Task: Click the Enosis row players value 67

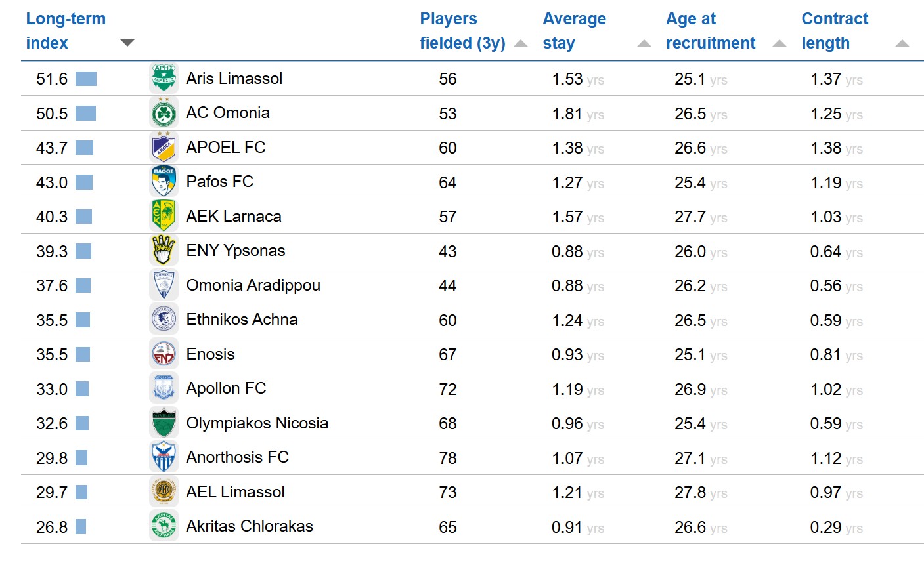Action: (448, 355)
